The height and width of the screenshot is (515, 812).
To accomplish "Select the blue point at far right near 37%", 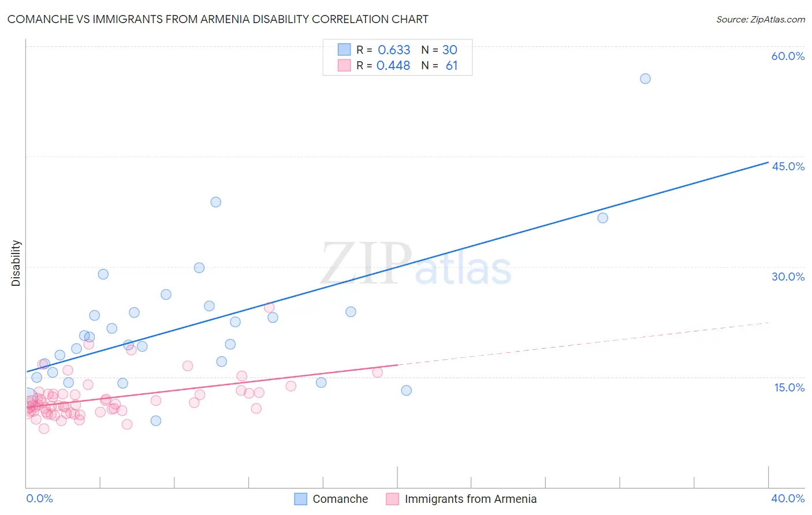I will click(602, 218).
